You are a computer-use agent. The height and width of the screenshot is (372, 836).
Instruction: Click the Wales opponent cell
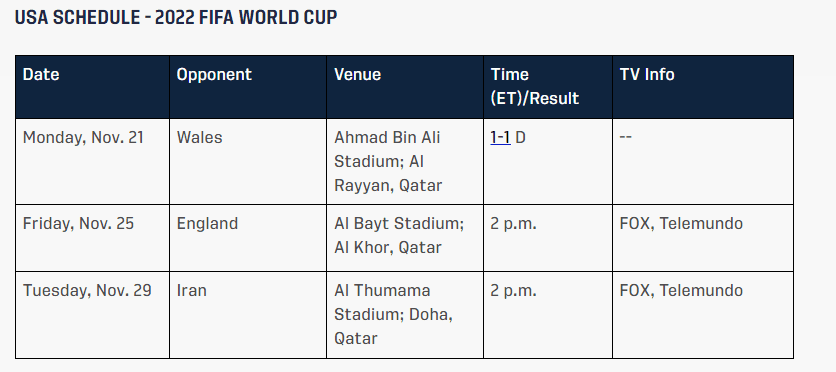pyautogui.click(x=248, y=161)
